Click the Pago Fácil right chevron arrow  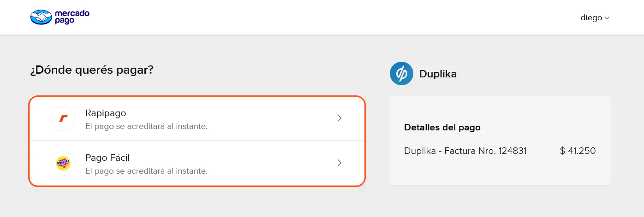click(x=340, y=163)
